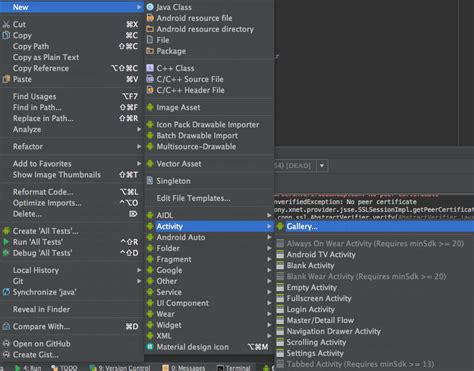Open the TODO tool window tab
This screenshot has width=474, height=371.
click(64, 368)
